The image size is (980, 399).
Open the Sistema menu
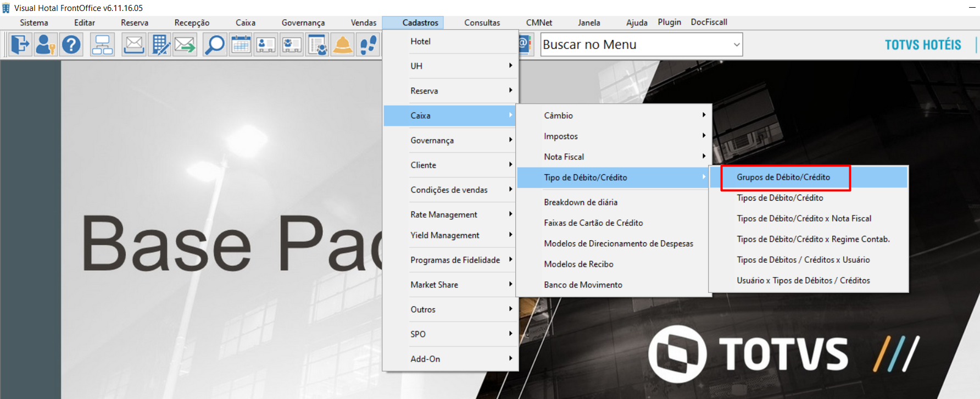34,23
